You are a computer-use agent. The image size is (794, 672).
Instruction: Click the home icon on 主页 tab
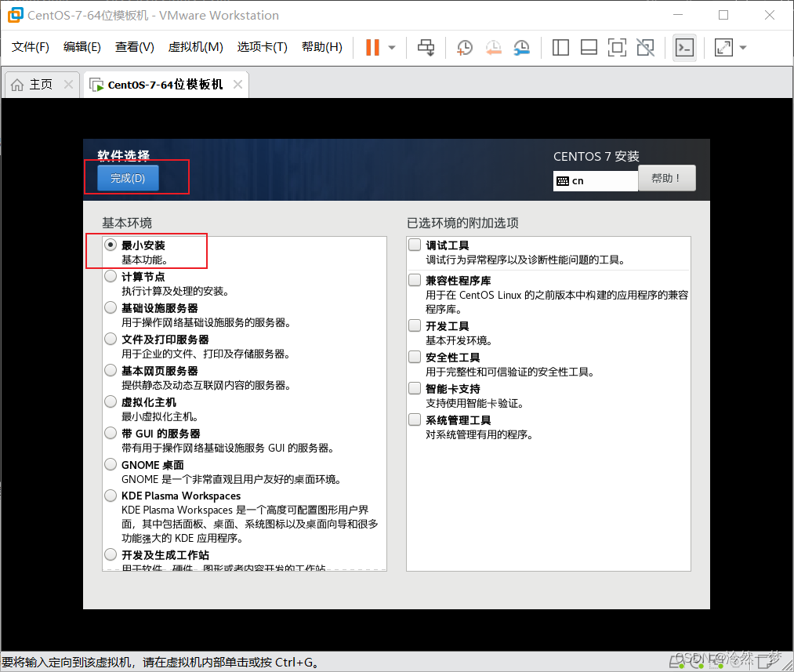(17, 85)
